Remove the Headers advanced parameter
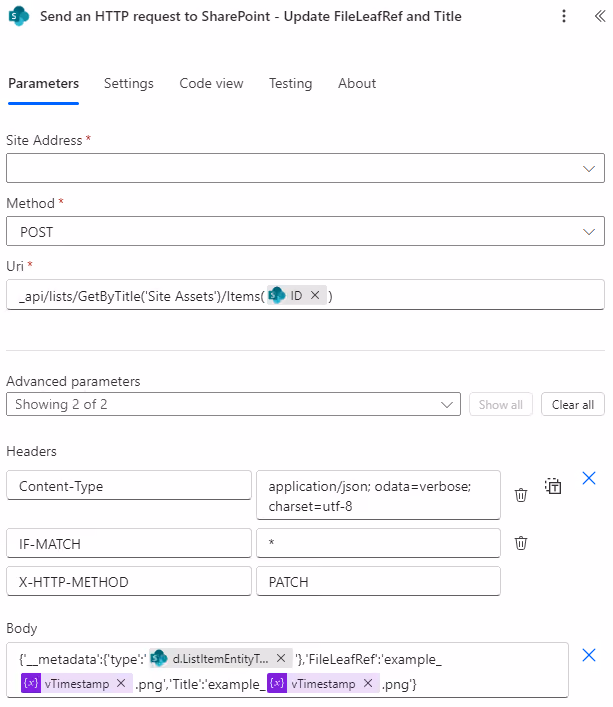613x707 pixels. coord(589,478)
